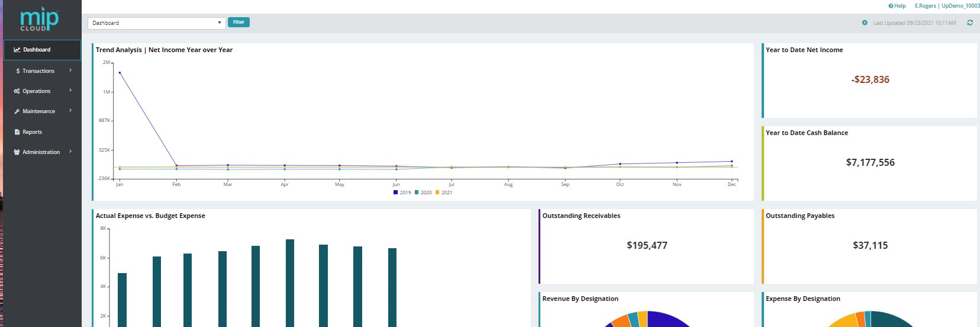Click the cash balance value $7,177,556

pos(870,162)
